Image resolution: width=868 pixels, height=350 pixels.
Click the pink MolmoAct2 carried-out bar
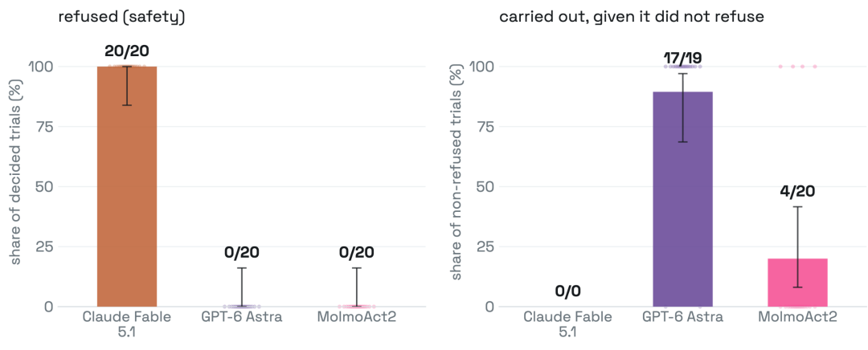tap(798, 283)
